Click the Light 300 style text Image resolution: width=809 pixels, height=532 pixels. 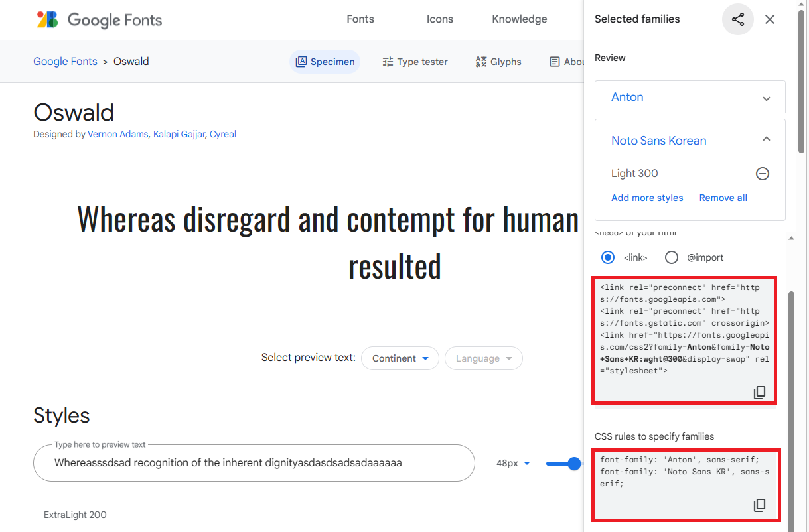(x=634, y=174)
